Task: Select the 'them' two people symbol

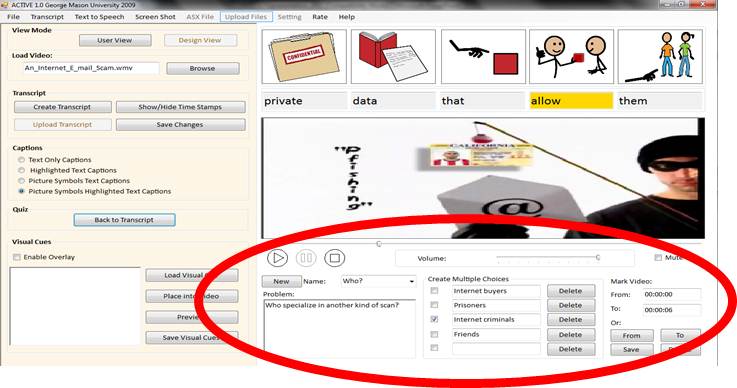Action: 660,56
